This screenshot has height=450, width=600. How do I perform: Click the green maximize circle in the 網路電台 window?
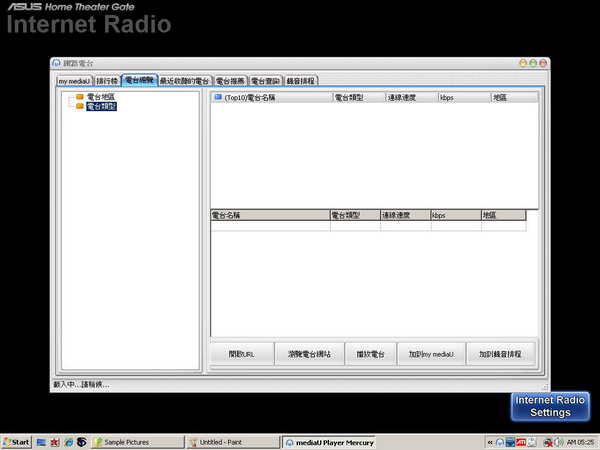533,63
